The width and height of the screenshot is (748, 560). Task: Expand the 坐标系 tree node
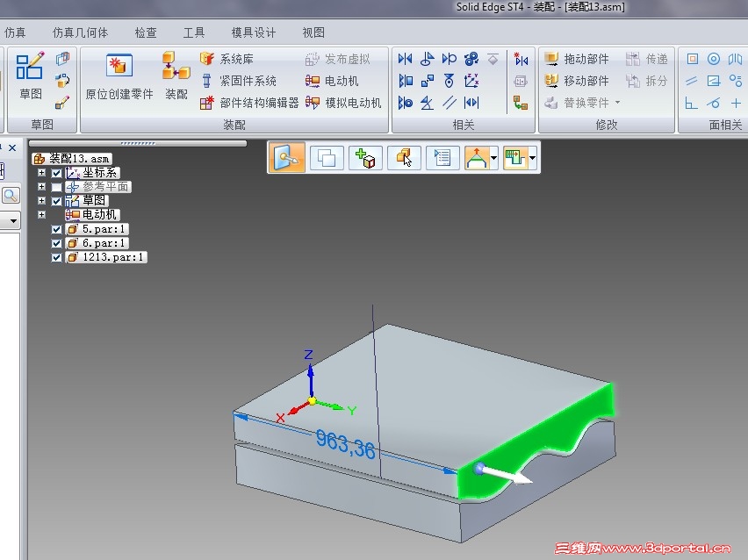point(41,173)
